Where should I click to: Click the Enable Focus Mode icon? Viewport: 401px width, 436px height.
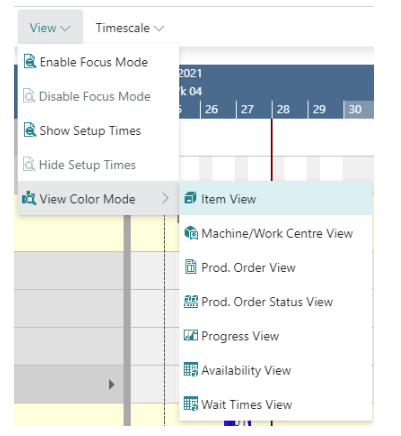[30, 62]
